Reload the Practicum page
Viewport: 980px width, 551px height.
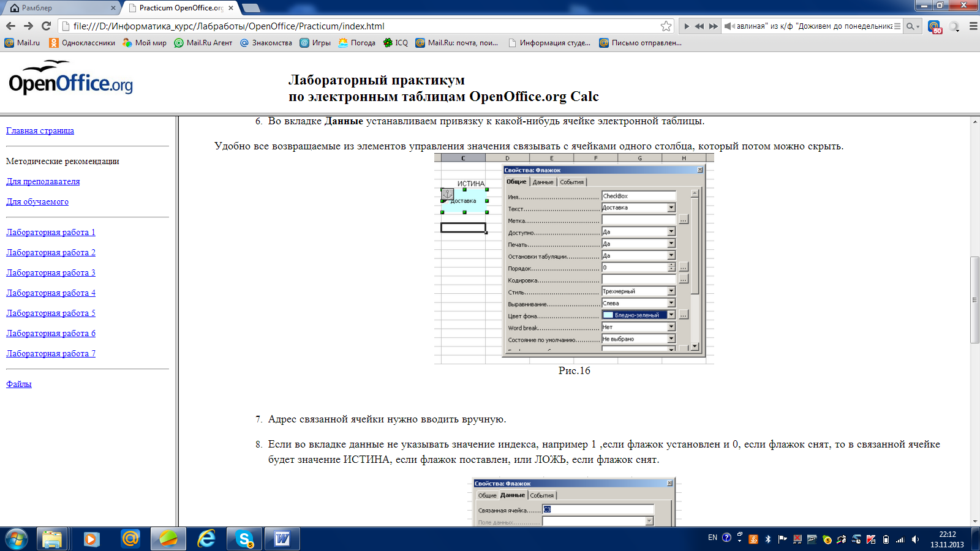click(46, 26)
